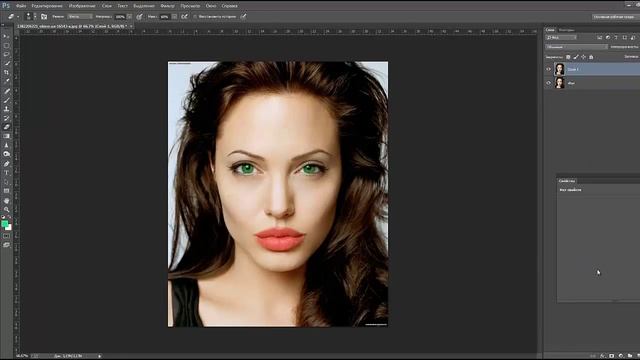This screenshot has width=640, height=360.
Task: Select the Crop tool
Action: tap(7, 72)
